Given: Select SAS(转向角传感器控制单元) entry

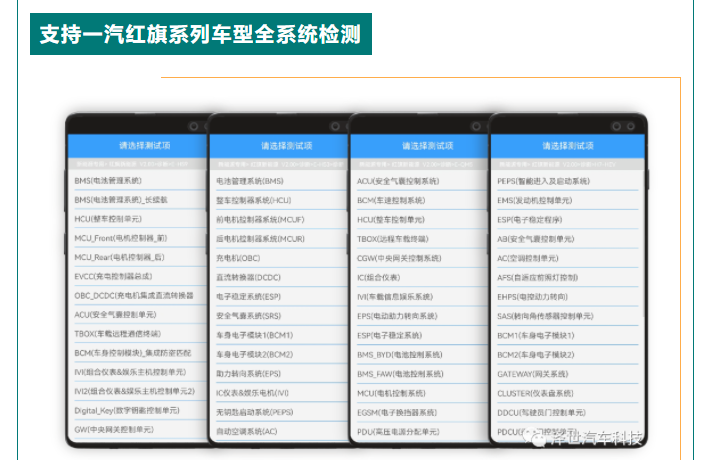Looking at the screenshot, I should point(566,316).
